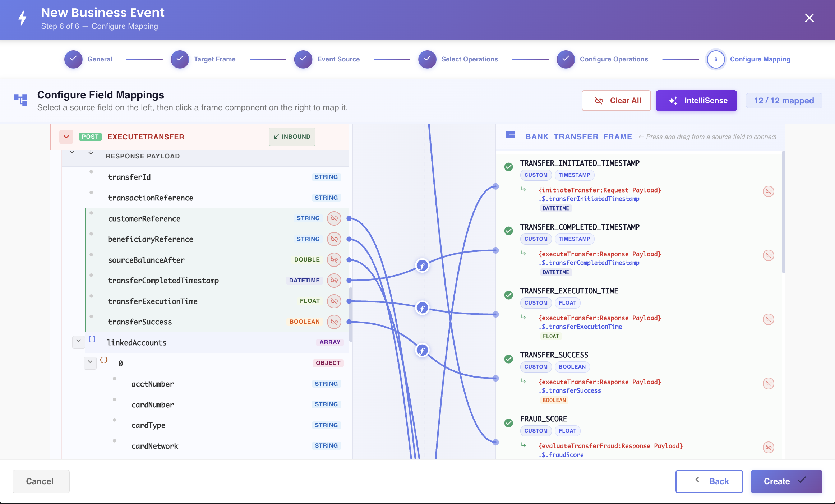Select the Configure Mapping step
The image size is (835, 504).
pyautogui.click(x=748, y=59)
